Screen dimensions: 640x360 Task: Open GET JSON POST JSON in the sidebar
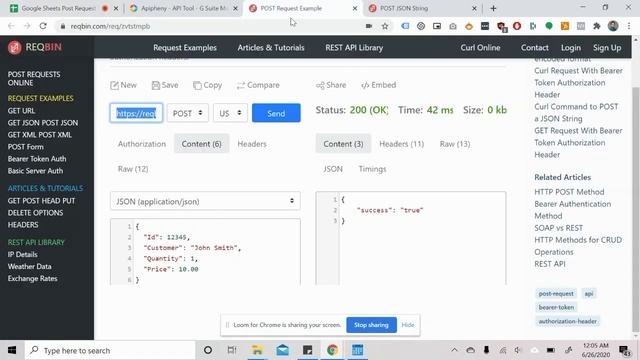pyautogui.click(x=42, y=122)
